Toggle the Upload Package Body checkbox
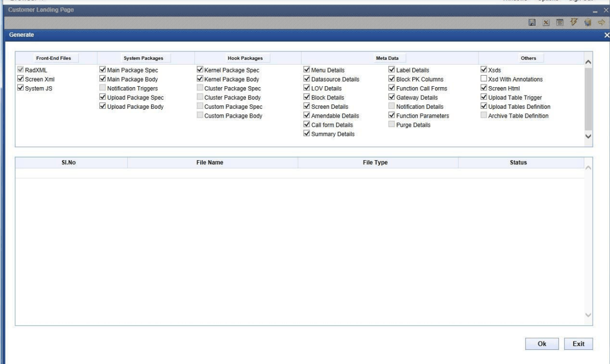The width and height of the screenshot is (610, 364). coord(102,106)
